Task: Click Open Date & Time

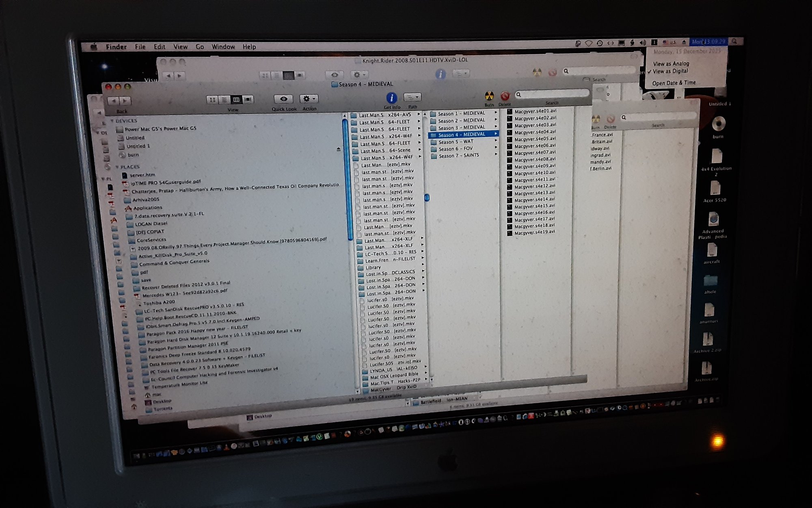Action: point(674,83)
